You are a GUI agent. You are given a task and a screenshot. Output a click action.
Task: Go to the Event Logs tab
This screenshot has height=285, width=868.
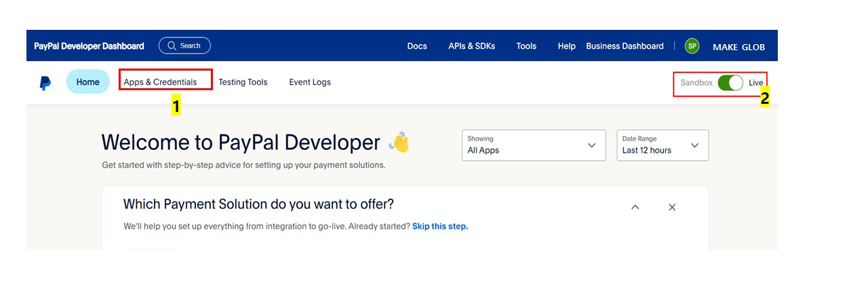coord(310,82)
